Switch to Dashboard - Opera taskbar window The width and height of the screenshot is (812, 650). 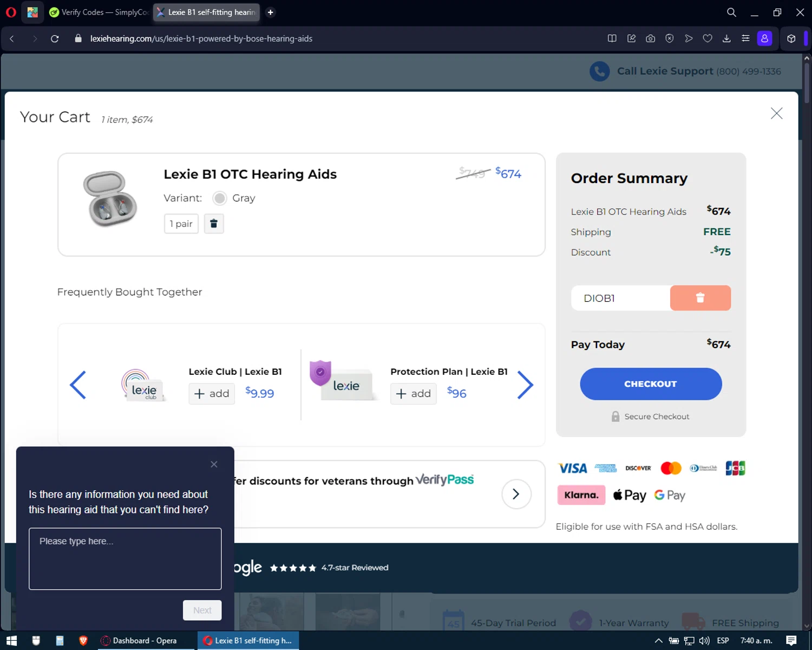(x=145, y=641)
